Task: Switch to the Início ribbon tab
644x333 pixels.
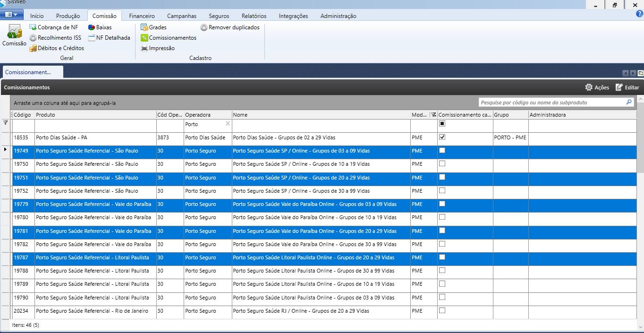Action: [x=37, y=16]
